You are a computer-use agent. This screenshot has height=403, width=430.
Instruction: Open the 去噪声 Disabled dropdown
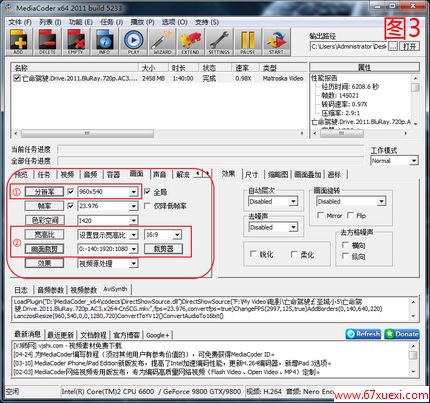coord(293,227)
